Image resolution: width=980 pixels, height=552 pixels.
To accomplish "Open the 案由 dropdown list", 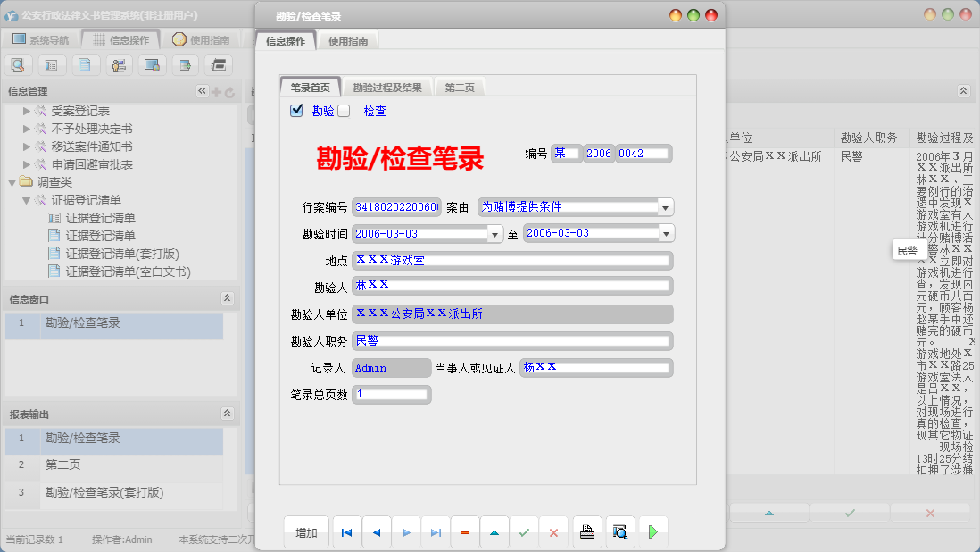I will click(x=664, y=206).
